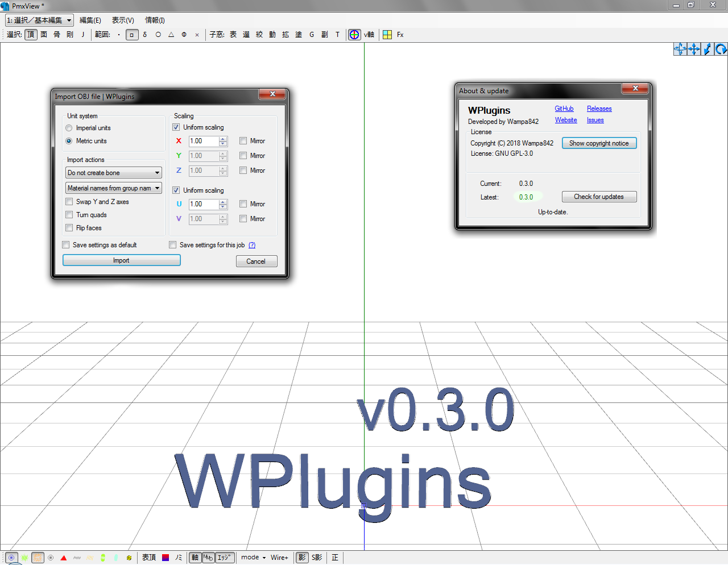Toggle the 正 display button

[x=335, y=558]
